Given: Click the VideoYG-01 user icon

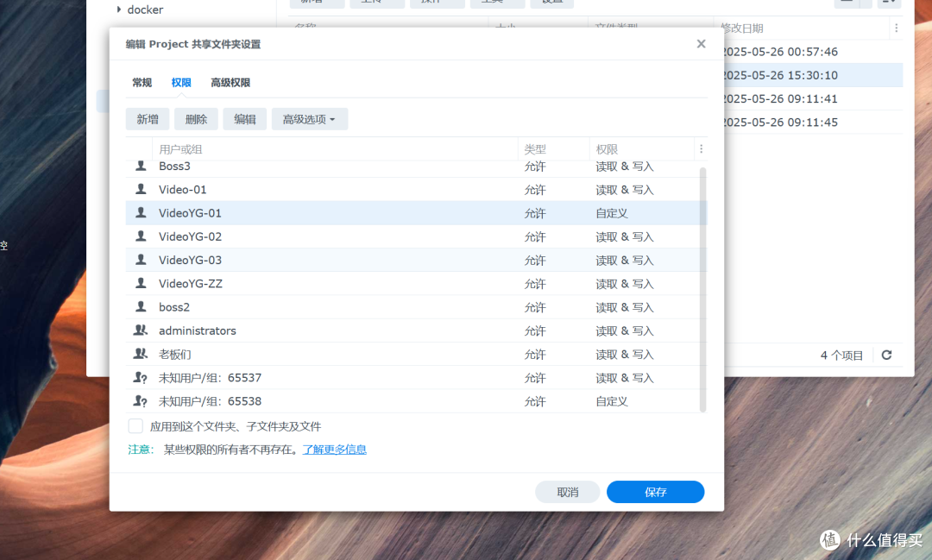Looking at the screenshot, I should tap(141, 213).
